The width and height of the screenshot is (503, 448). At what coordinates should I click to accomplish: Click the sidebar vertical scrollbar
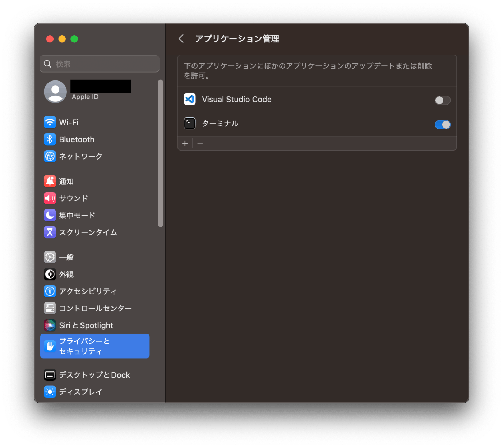click(x=161, y=153)
